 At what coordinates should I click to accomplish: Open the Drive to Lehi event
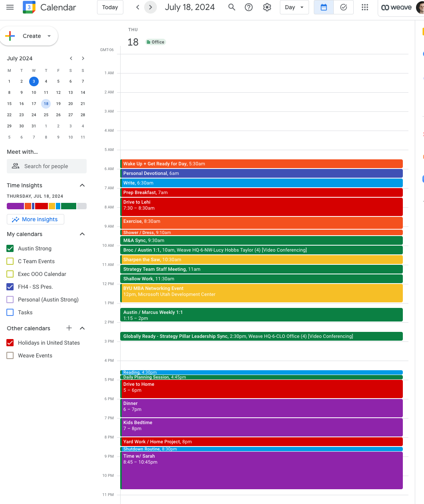tap(262, 206)
